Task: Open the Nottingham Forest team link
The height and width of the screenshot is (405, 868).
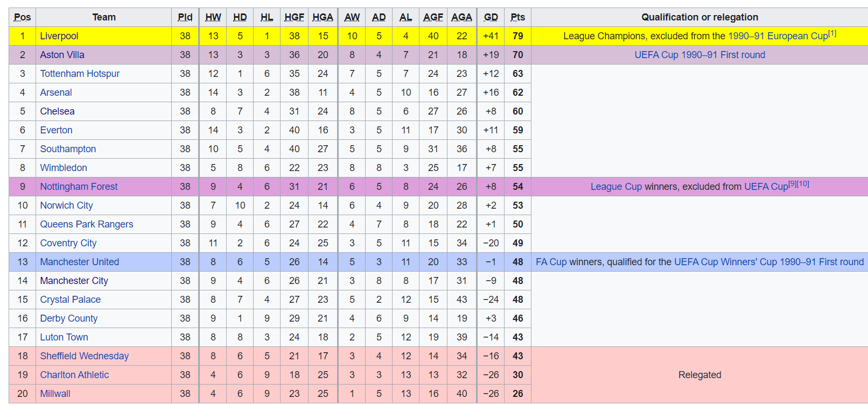Action: [x=79, y=187]
